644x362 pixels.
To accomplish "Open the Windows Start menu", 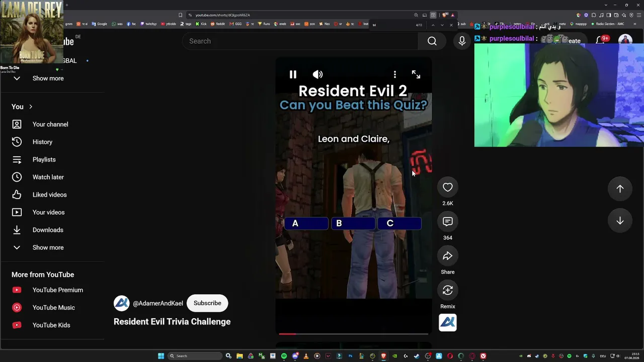I will click(161, 356).
